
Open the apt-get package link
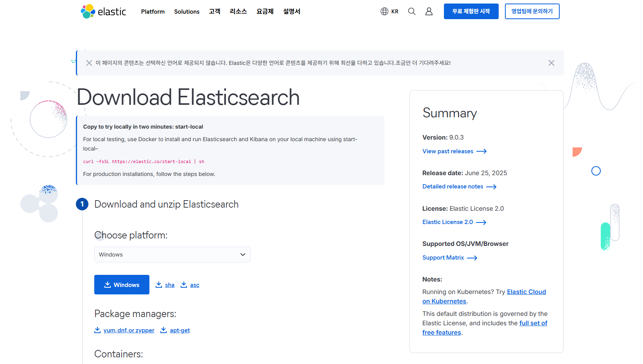[x=180, y=330]
